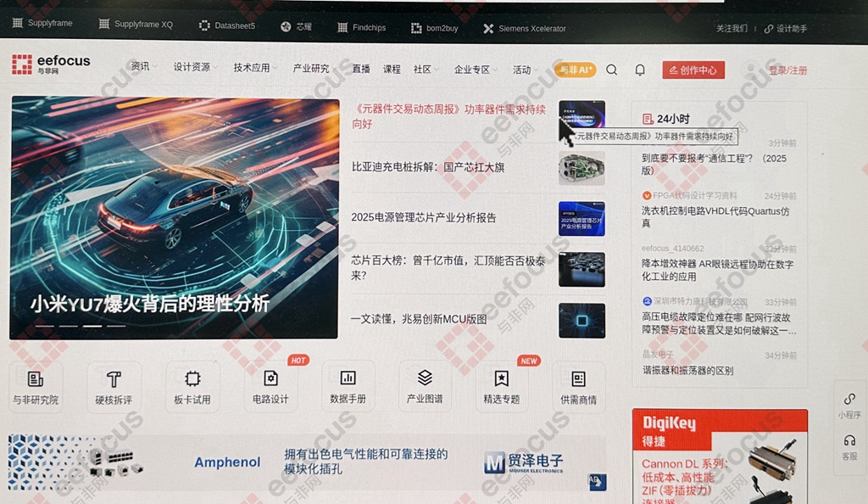The width and height of the screenshot is (868, 504).
Task: Expand the 企业专区 dropdown menu
Action: [x=476, y=70]
